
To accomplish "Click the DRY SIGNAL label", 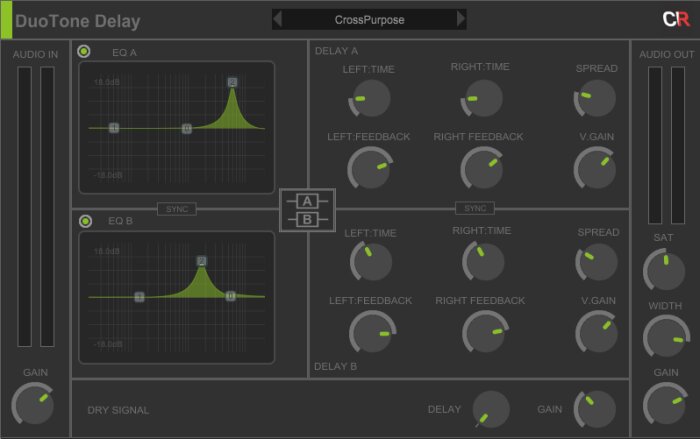I will [118, 410].
